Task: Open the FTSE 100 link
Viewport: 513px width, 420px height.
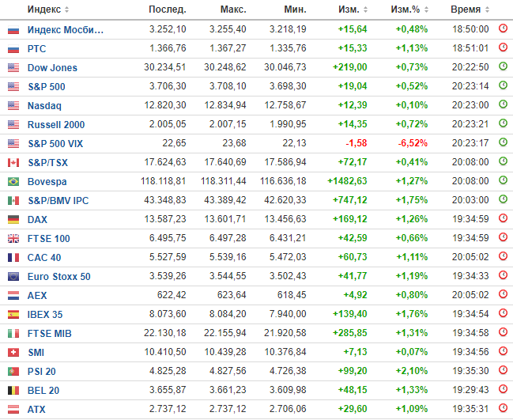Action: pos(49,239)
